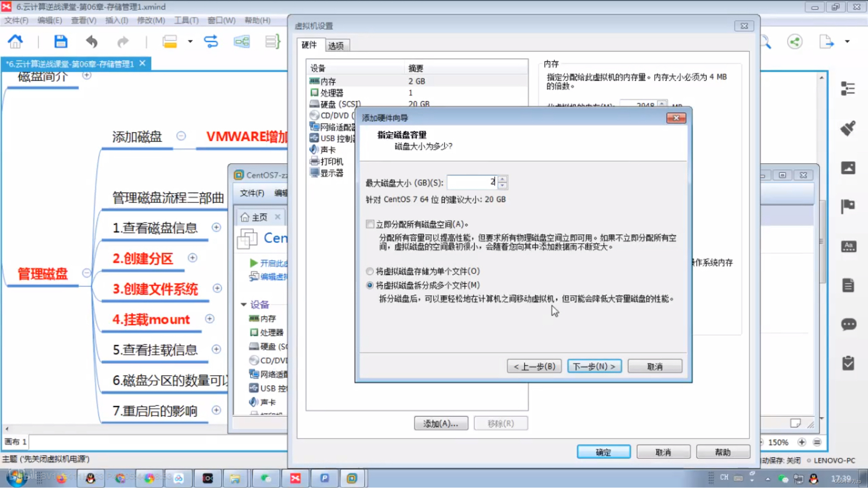This screenshot has height=488, width=868.
Task: Expand the 1.查看磁盘信息 topic
Action: tap(216, 227)
